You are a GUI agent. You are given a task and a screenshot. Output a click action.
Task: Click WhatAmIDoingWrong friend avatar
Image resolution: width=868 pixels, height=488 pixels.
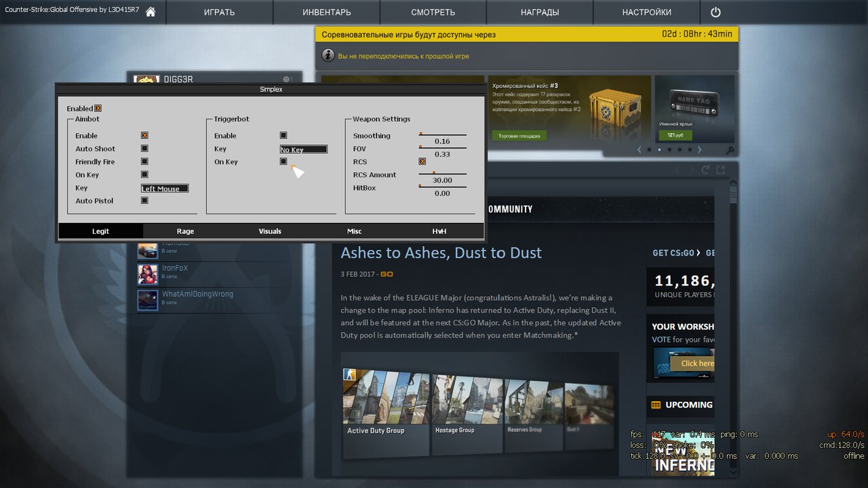click(148, 300)
